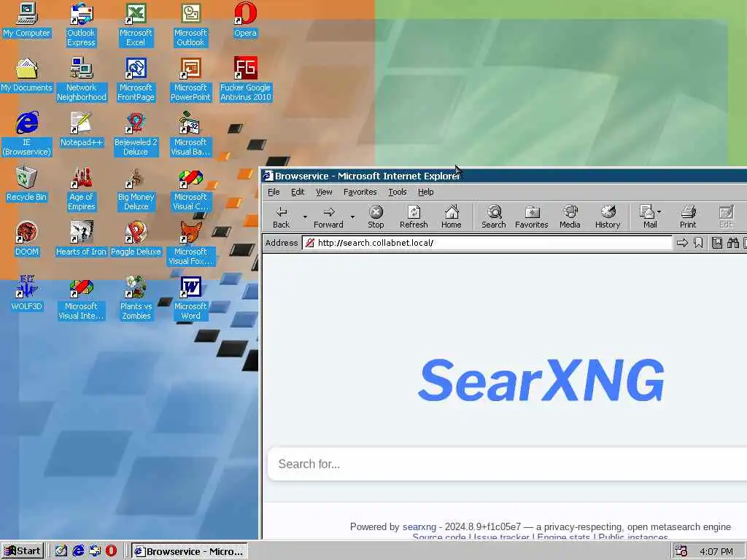Open the File menu
The image size is (747, 560).
(x=274, y=192)
